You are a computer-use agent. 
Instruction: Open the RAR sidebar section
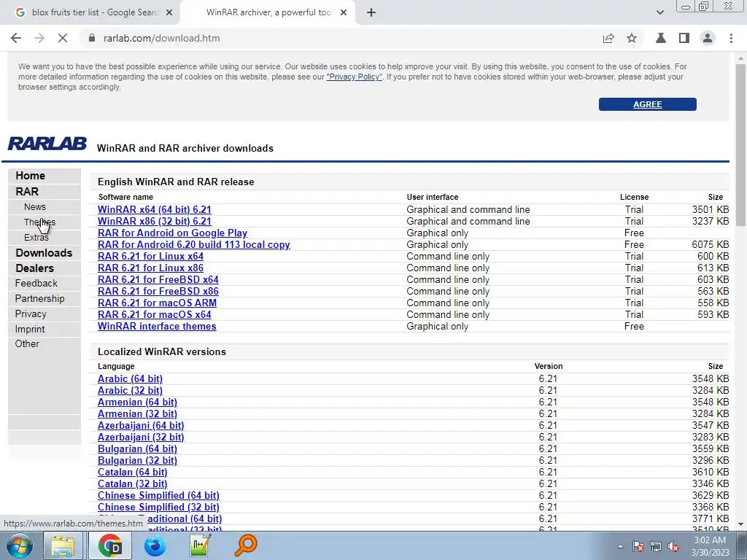[27, 192]
